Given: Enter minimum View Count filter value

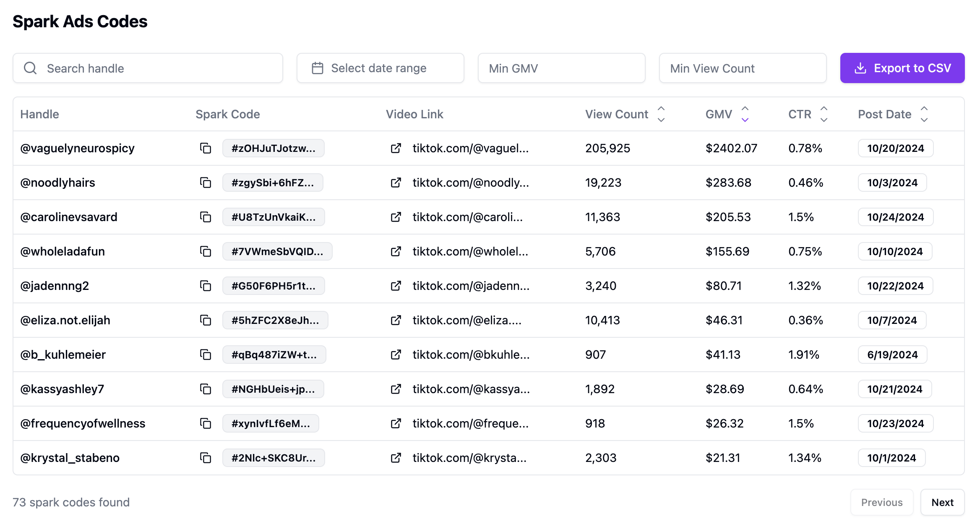Looking at the screenshot, I should pyautogui.click(x=742, y=68).
